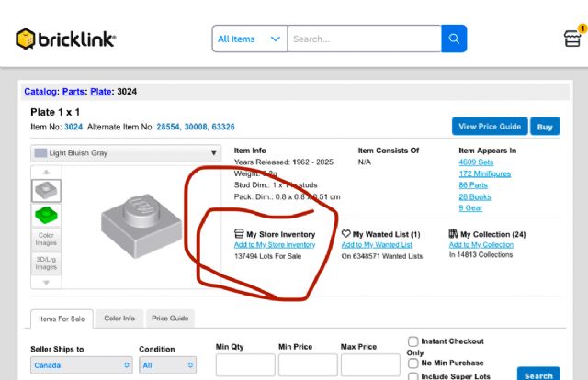Open the Seller Ships to Canada dropdown
Image resolution: width=588 pixels, height=380 pixels.
(82, 365)
